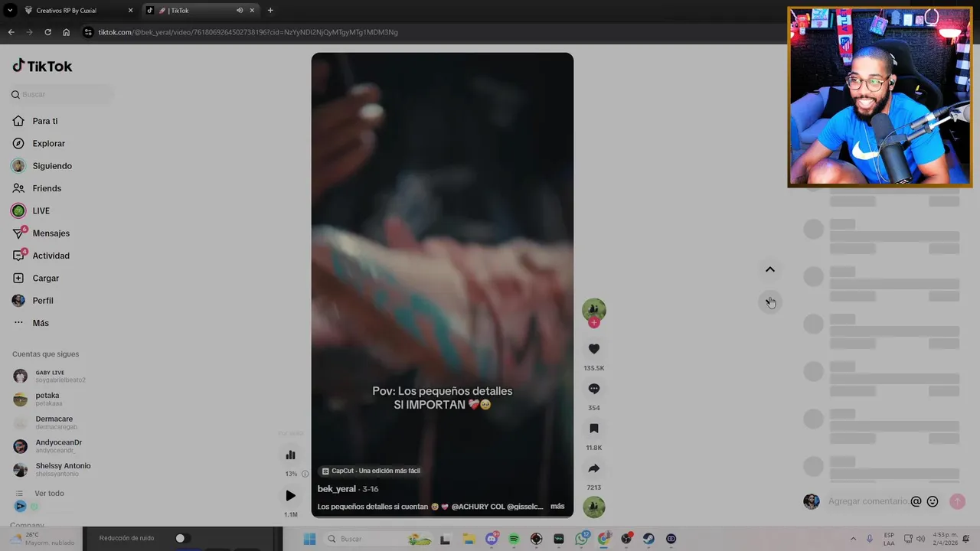980x551 pixels.
Task: Reload the TikTok page
Action: (47, 32)
